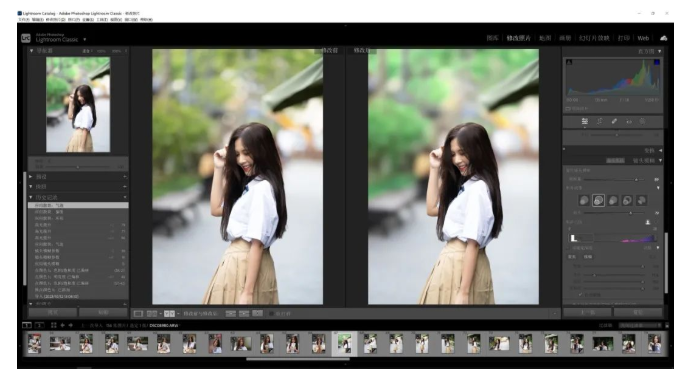This screenshot has width=695, height=378.
Task: Collapse the 镜头模糊 lens blur panel
Action: point(660,160)
